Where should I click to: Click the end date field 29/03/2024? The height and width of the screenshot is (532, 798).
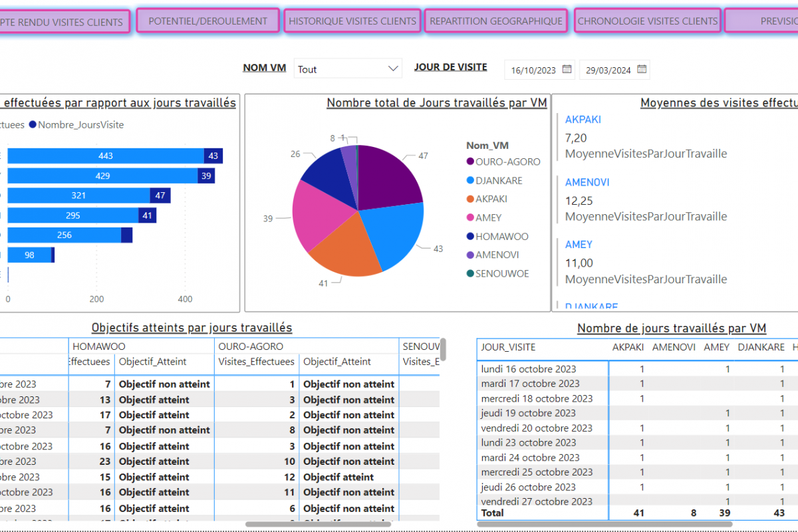[x=608, y=70]
